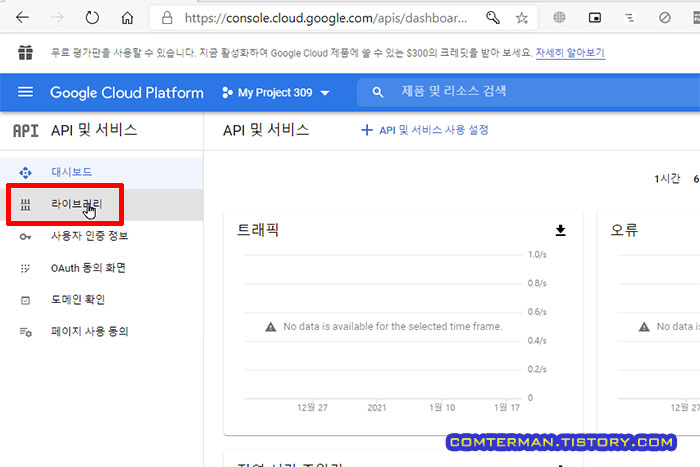Click API 및 서비스 sidebar header
Viewport: 700px width, 467px height.
point(94,130)
